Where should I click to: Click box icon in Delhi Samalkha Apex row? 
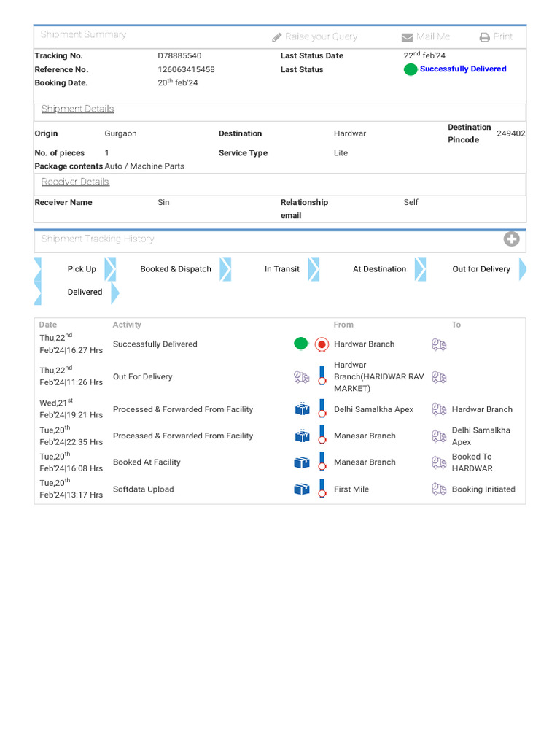tap(302, 409)
